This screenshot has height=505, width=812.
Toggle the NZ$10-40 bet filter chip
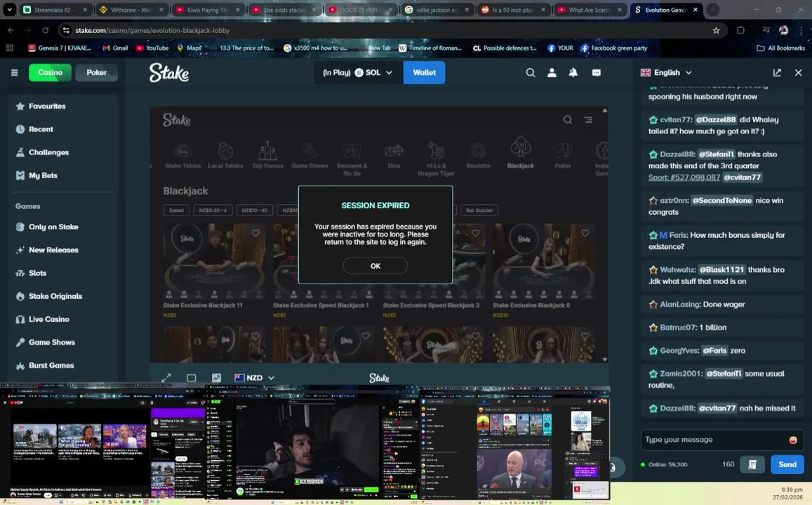coord(255,210)
